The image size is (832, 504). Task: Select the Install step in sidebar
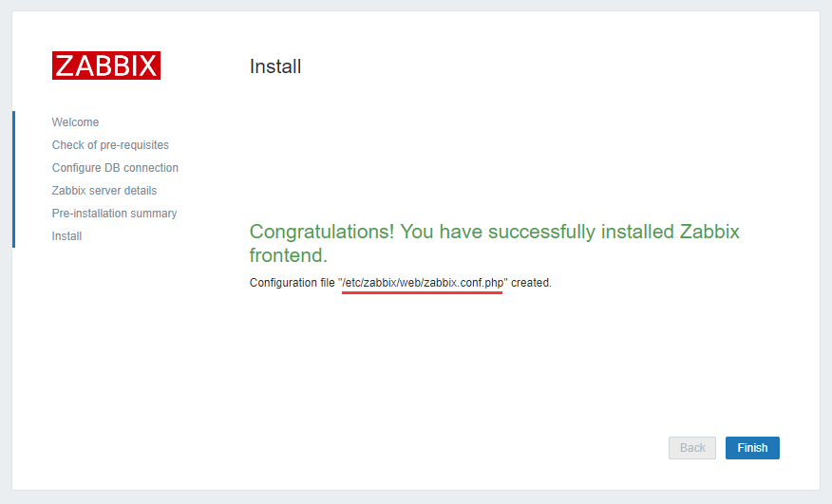(x=66, y=236)
